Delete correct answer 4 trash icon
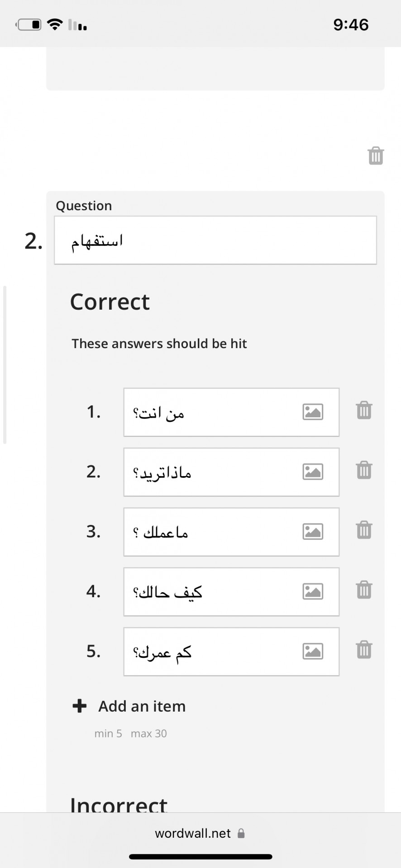The width and height of the screenshot is (401, 868). pos(364,590)
